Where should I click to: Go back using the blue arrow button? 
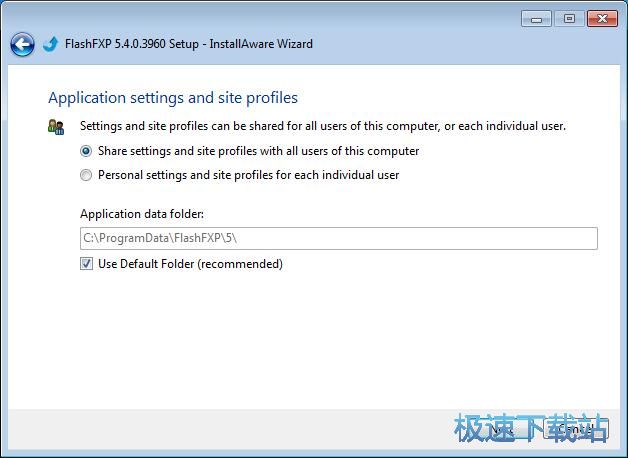coord(22,44)
